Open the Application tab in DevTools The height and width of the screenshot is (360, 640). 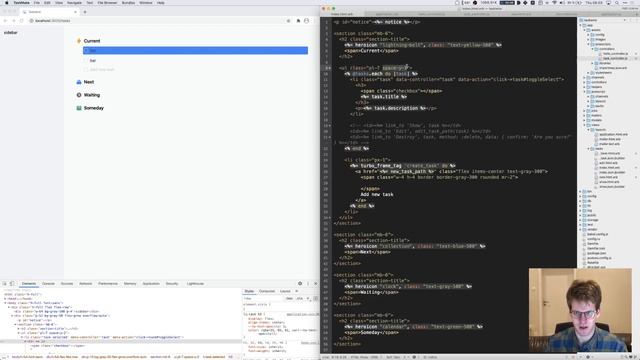151,283
